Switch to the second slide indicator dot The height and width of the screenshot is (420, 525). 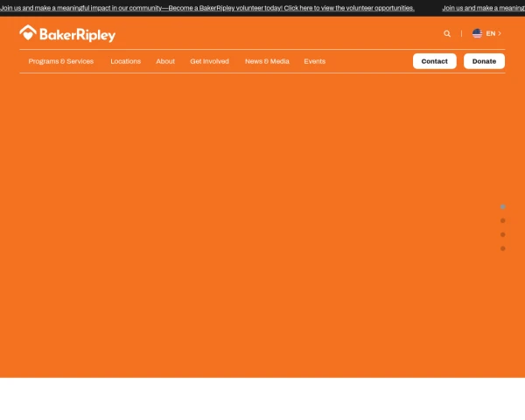coord(503,220)
